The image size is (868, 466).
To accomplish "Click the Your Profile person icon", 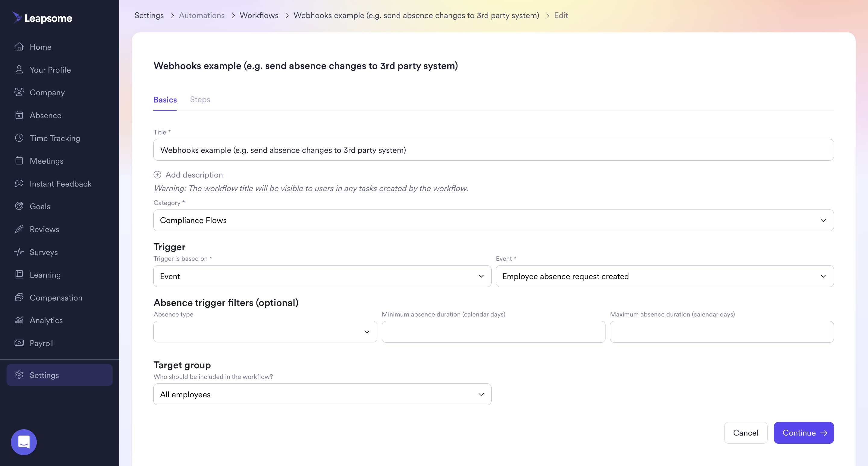I will (19, 69).
